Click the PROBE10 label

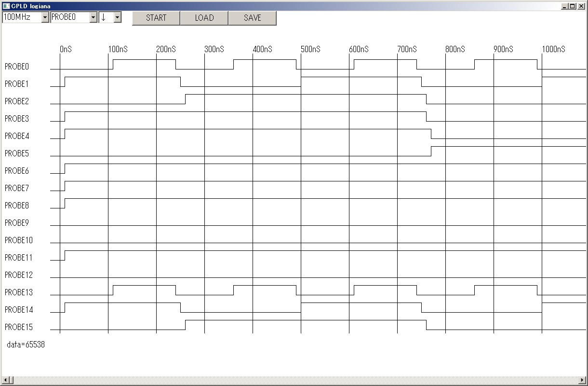click(x=19, y=240)
